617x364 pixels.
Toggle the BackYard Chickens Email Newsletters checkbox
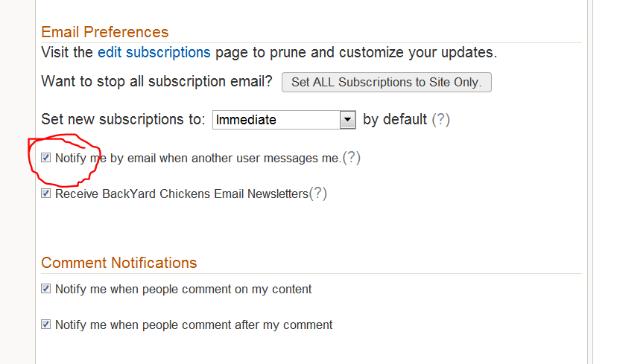click(x=46, y=194)
